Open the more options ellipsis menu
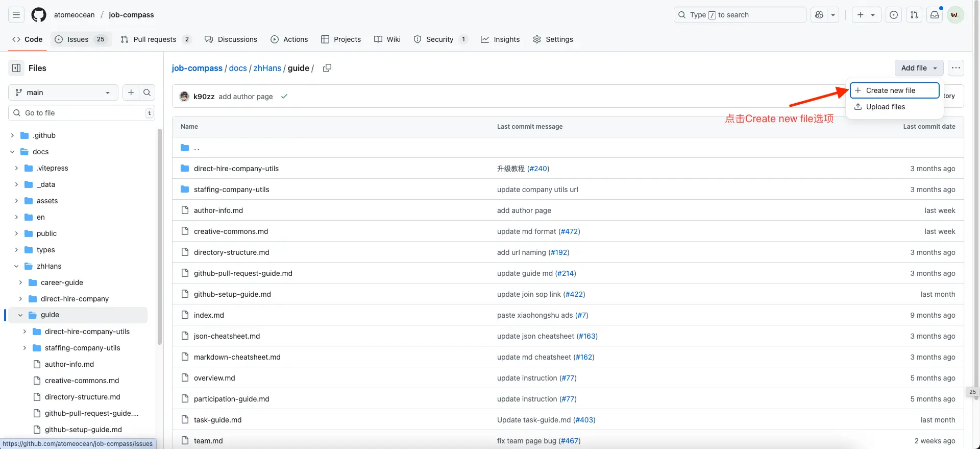This screenshot has width=980, height=449. tap(956, 68)
